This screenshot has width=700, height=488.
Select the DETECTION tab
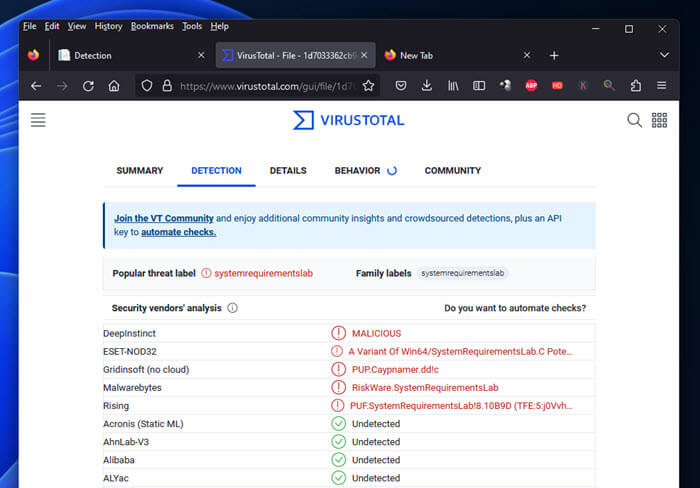(x=216, y=171)
